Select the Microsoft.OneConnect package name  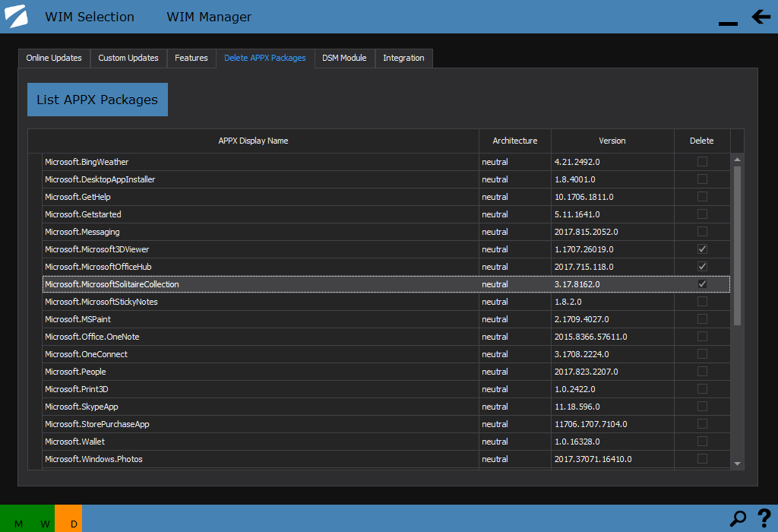[86, 354]
